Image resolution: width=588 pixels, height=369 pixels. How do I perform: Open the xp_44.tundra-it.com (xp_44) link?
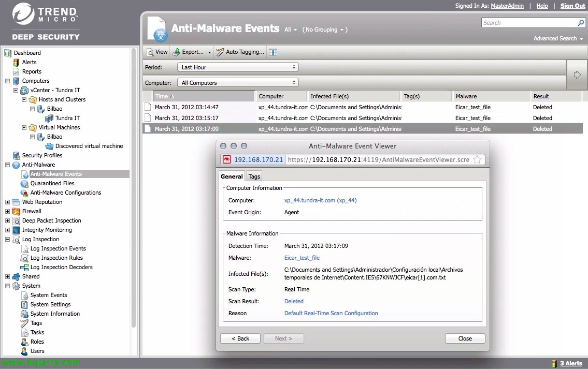(320, 200)
